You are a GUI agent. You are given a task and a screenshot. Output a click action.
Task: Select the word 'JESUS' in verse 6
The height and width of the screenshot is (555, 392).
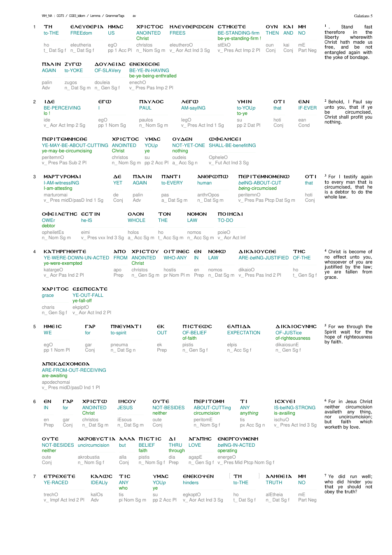pos(125,408)
